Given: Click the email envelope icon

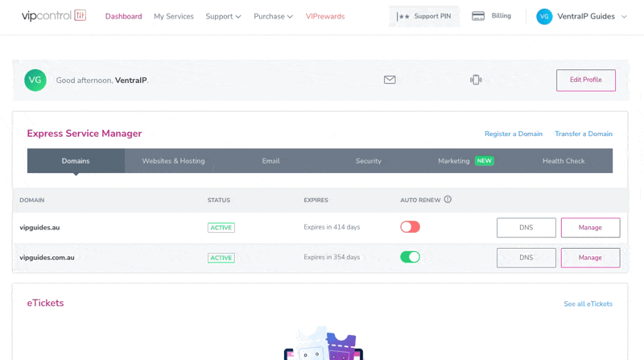Looking at the screenshot, I should point(390,80).
